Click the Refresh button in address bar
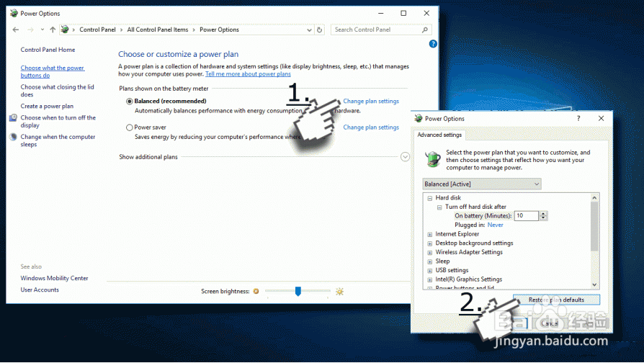The width and height of the screenshot is (644, 363). coord(320,30)
